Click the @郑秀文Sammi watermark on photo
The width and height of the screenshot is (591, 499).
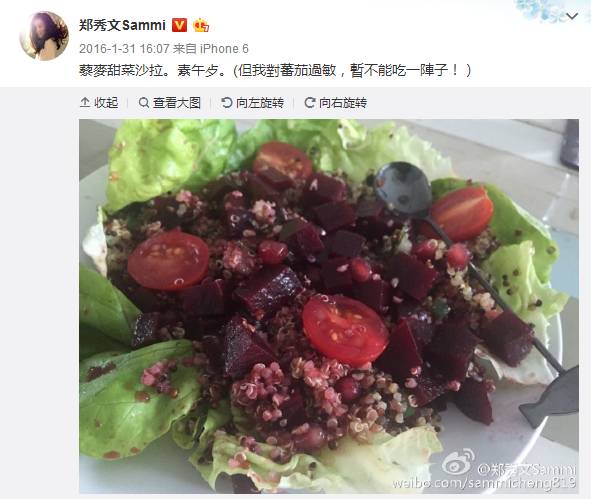(527, 469)
